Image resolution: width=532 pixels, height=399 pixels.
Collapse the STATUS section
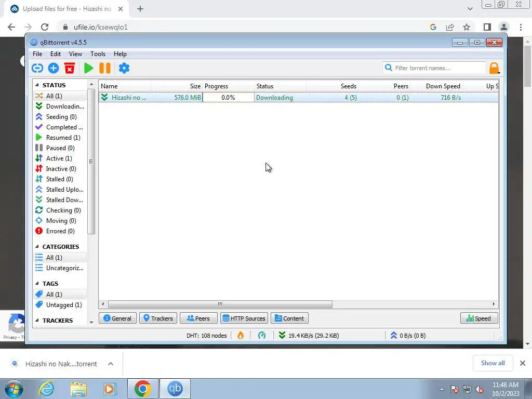coord(37,85)
